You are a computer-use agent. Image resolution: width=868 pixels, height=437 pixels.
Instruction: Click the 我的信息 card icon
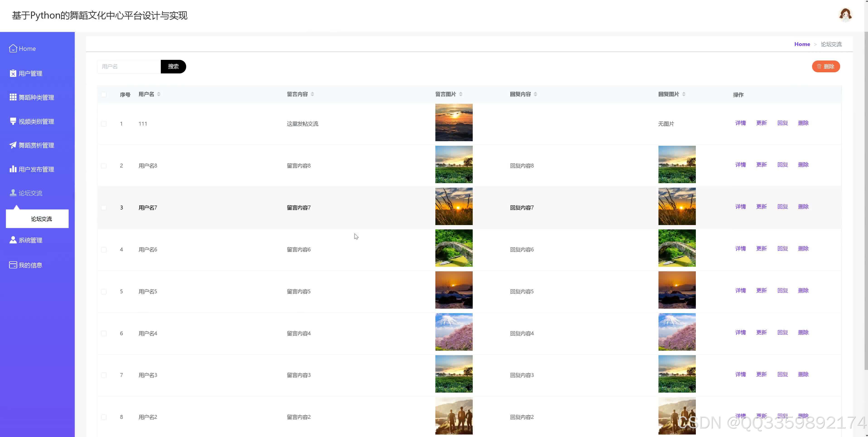click(13, 265)
